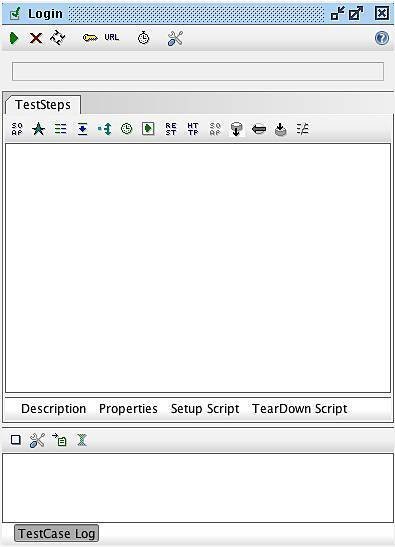395x547 pixels.
Task: Run the Login TestCase with green play
Action: 14,38
